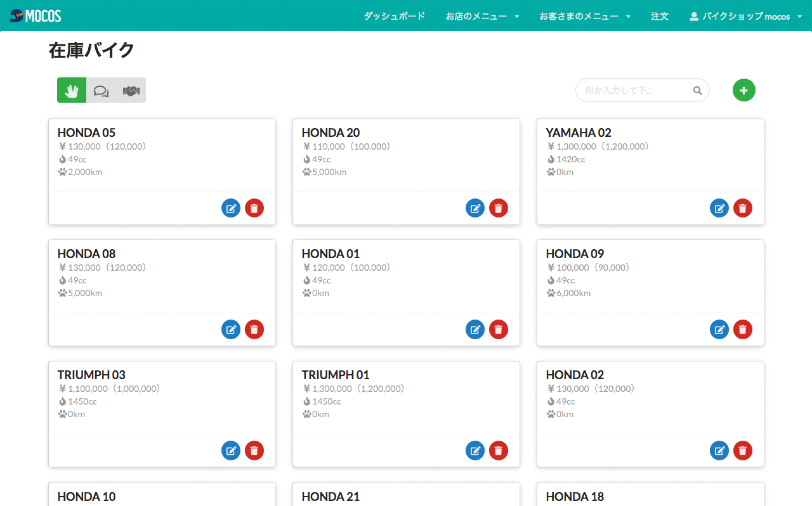The image size is (812, 506).
Task: Edit the HONDA 05 bike
Action: coord(231,208)
